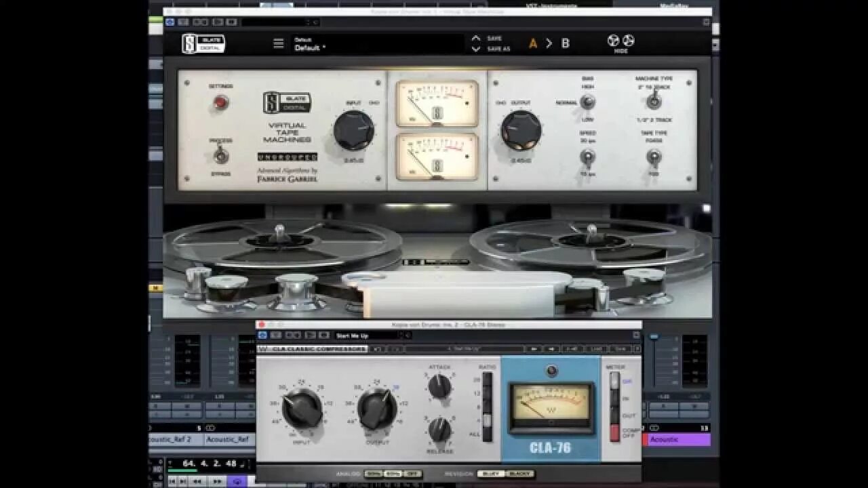Flip the Tape Type switch
The height and width of the screenshot is (488, 868).
pos(653,157)
